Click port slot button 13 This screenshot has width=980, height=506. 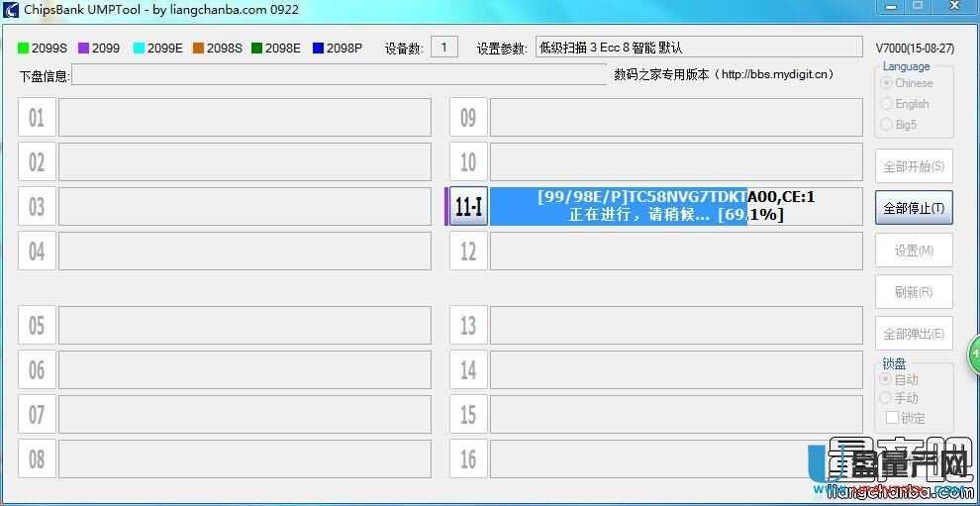[x=468, y=325]
